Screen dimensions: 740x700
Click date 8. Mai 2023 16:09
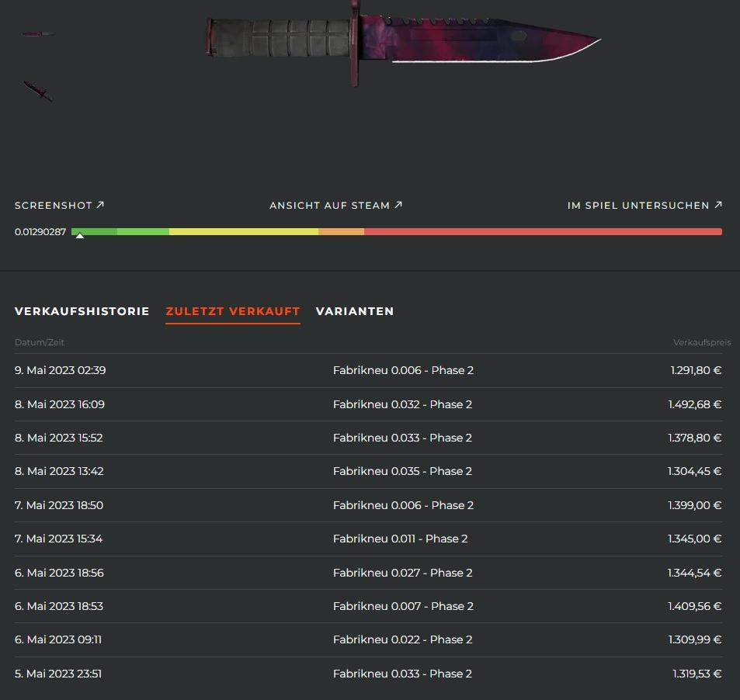coord(60,404)
